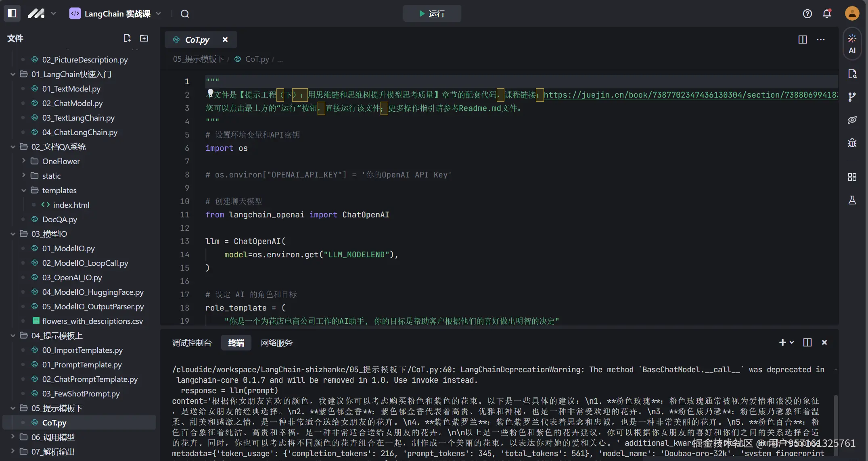The height and width of the screenshot is (461, 868).
Task: Open the extensions grid icon
Action: coord(852,177)
